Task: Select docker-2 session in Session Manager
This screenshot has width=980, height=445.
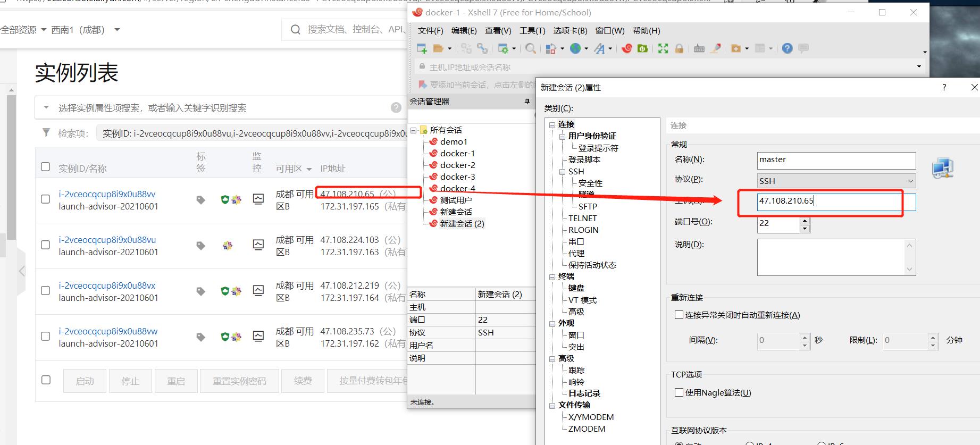Action: [x=457, y=165]
